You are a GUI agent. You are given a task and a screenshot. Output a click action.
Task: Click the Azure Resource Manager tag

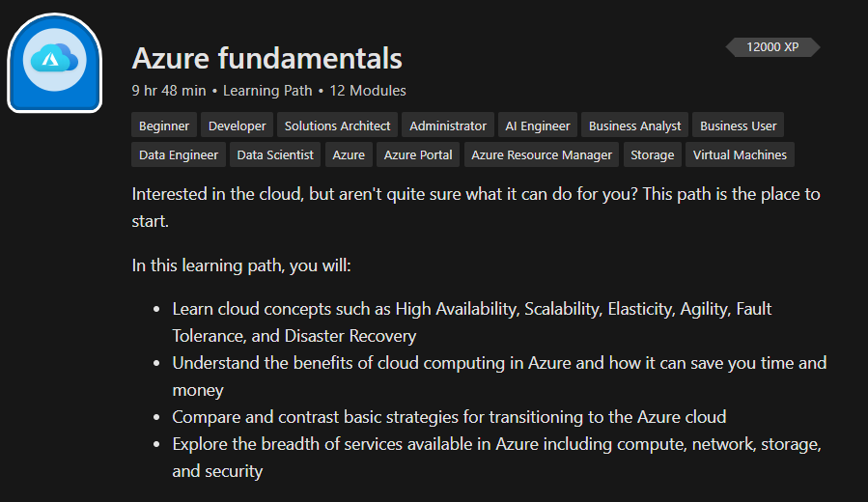(542, 154)
